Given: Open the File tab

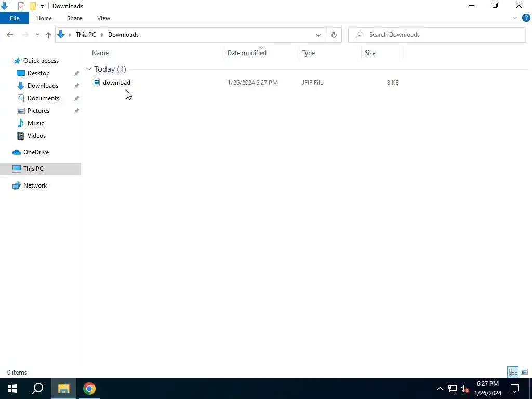Looking at the screenshot, I should 15,18.
